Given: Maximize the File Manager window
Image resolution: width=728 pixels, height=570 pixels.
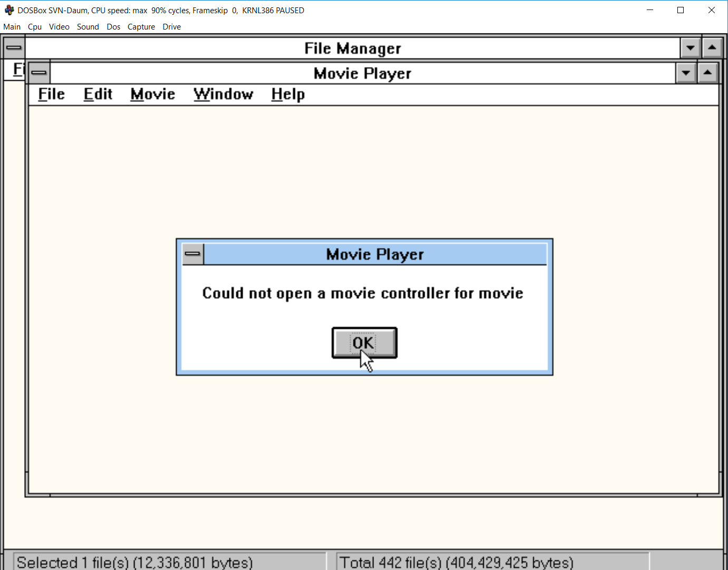Looking at the screenshot, I should pos(712,48).
